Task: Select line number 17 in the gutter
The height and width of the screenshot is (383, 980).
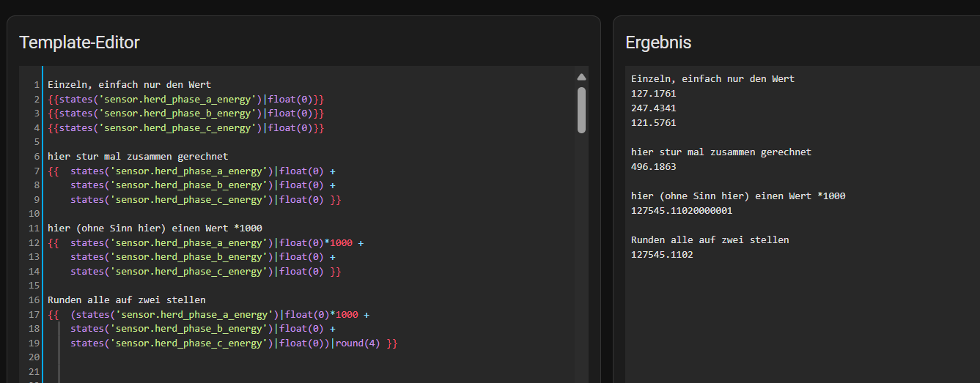Action: [34, 315]
